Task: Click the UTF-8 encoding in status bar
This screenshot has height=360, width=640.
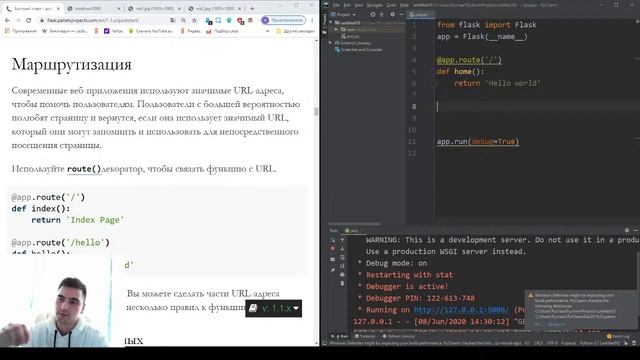Action: [552, 343]
